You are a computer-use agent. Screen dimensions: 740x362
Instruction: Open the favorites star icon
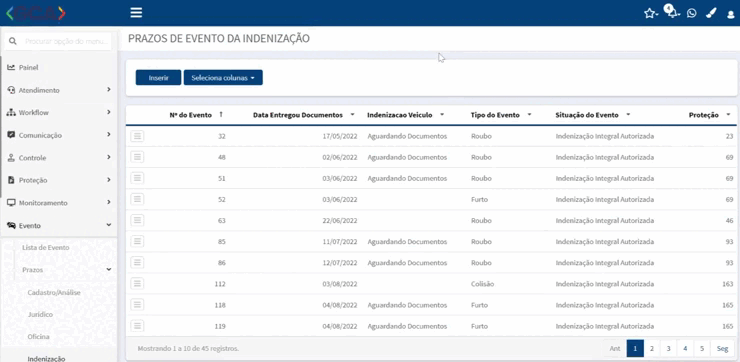coord(650,13)
